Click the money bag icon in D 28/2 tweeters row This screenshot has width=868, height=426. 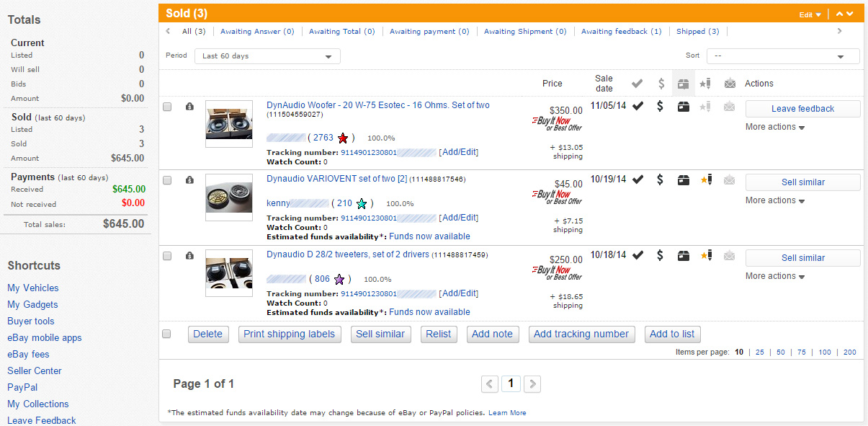click(189, 256)
